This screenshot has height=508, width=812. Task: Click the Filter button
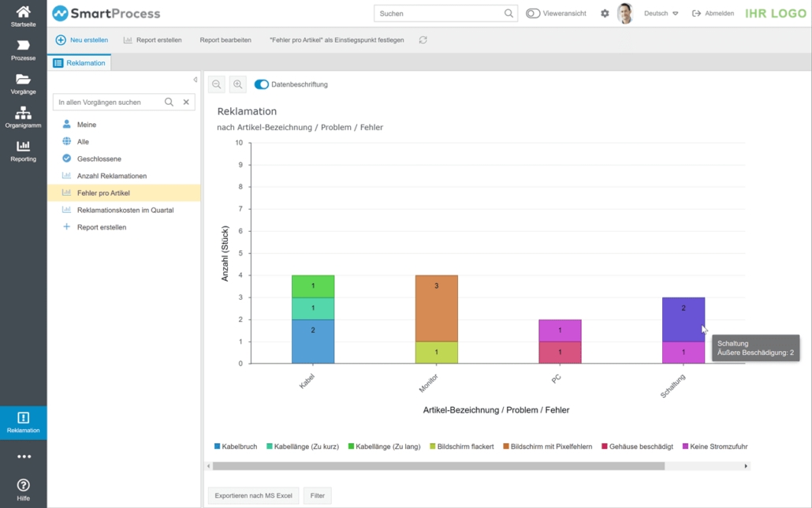(318, 495)
